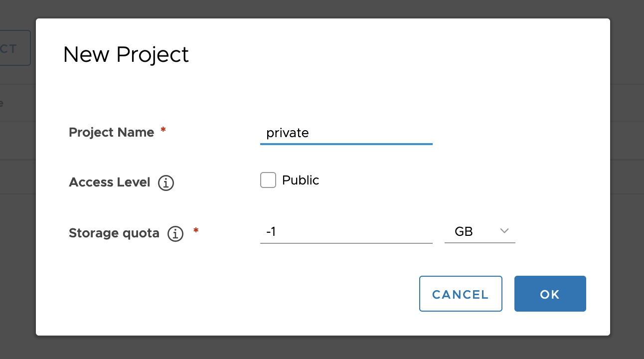The width and height of the screenshot is (644, 359).
Task: Click the chevron on the GB selector
Action: [504, 231]
